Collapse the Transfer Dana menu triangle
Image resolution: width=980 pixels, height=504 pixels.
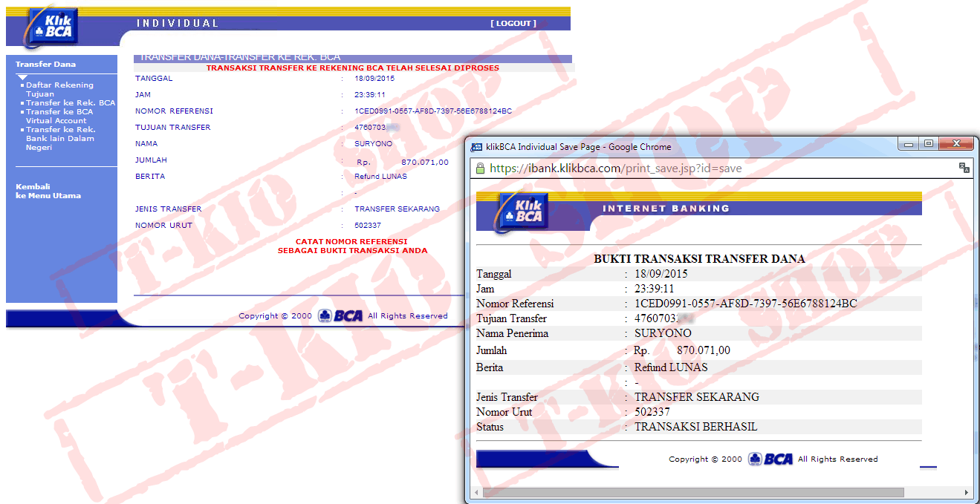[x=22, y=77]
